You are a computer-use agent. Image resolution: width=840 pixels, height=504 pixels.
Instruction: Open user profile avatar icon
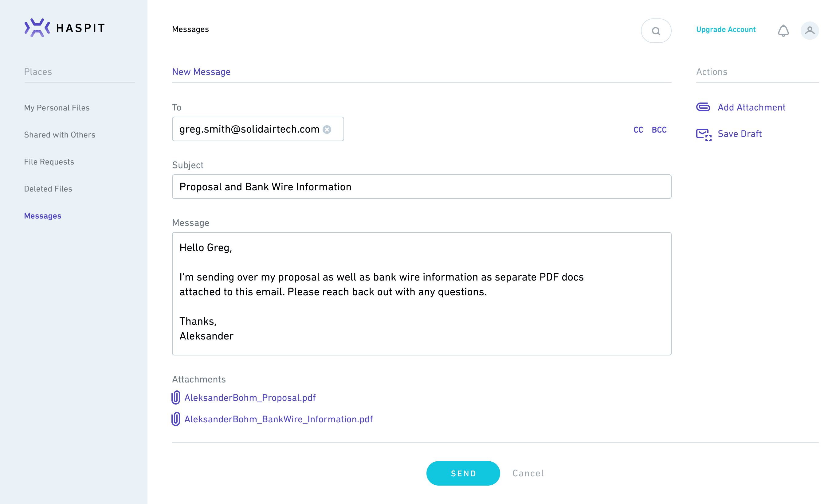[x=809, y=31]
